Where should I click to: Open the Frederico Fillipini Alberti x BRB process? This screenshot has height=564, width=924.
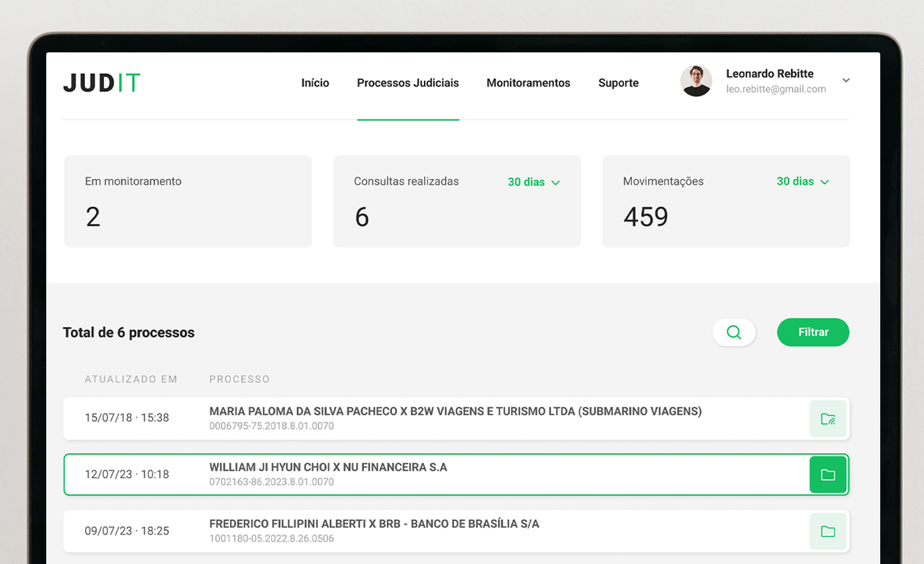(x=374, y=525)
